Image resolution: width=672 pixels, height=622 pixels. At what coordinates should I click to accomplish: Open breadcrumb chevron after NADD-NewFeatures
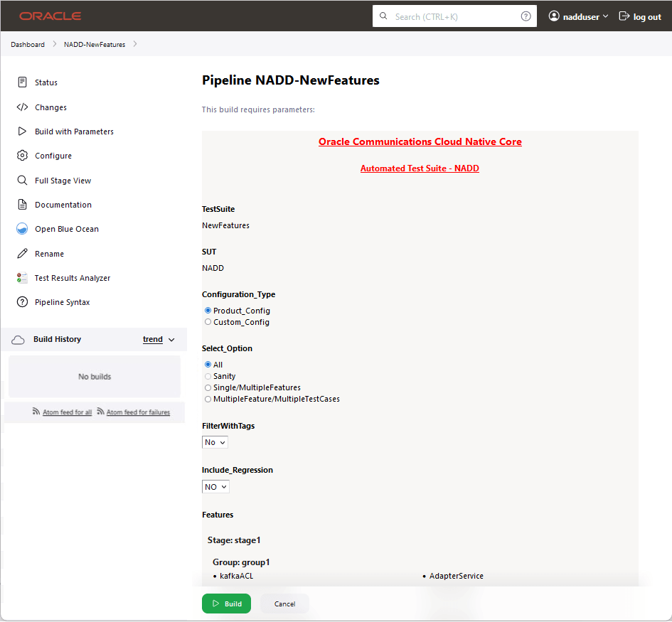(x=135, y=44)
